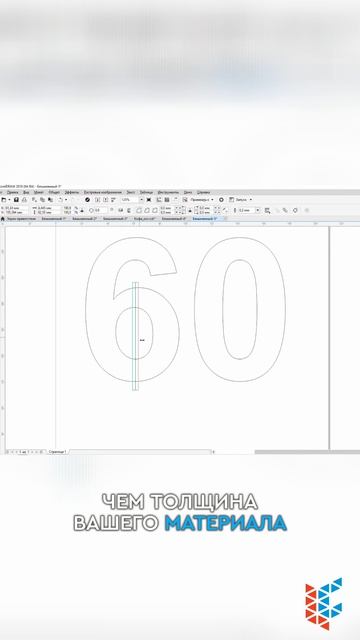Viewport: 360px width, 640px height.
Task: Switch to the Кофе_rus.cdr document tab
Action: pos(144,219)
